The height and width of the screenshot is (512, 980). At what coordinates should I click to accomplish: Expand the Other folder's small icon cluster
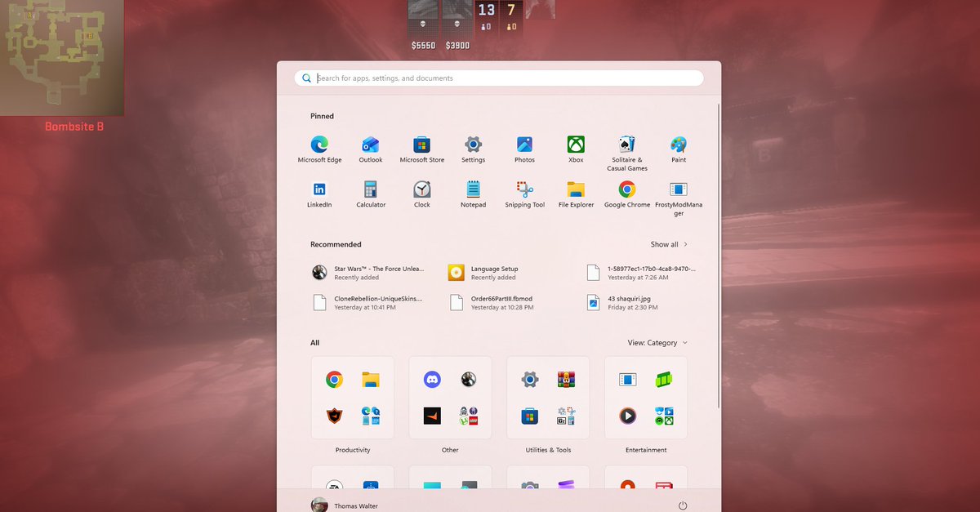click(468, 416)
